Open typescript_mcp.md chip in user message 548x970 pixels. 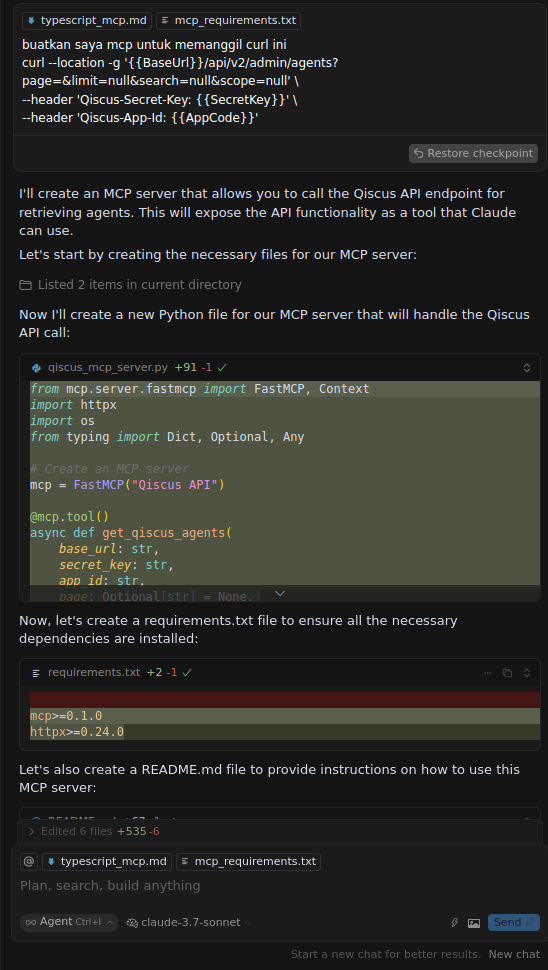click(x=87, y=20)
